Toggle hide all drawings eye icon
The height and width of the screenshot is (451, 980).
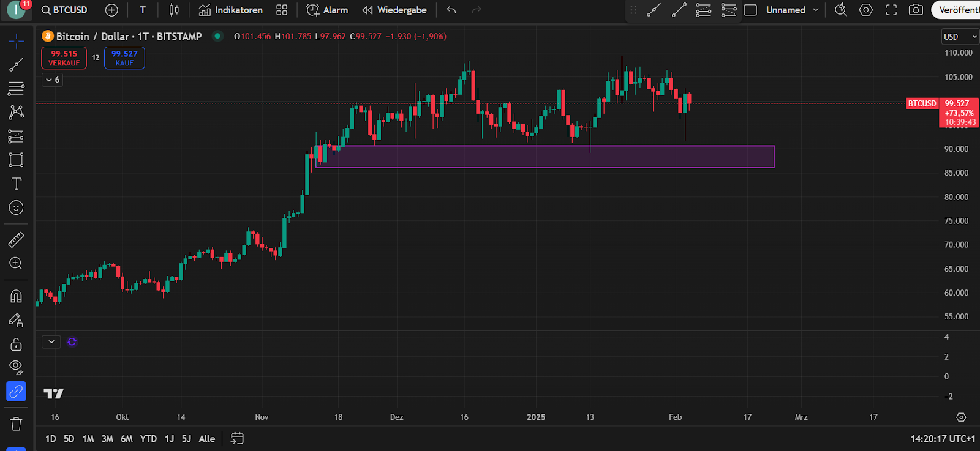[16, 367]
